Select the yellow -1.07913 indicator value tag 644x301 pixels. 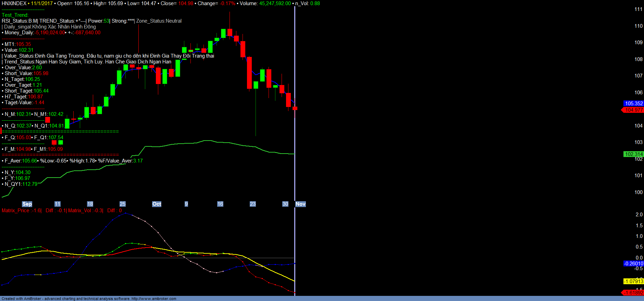(633, 281)
